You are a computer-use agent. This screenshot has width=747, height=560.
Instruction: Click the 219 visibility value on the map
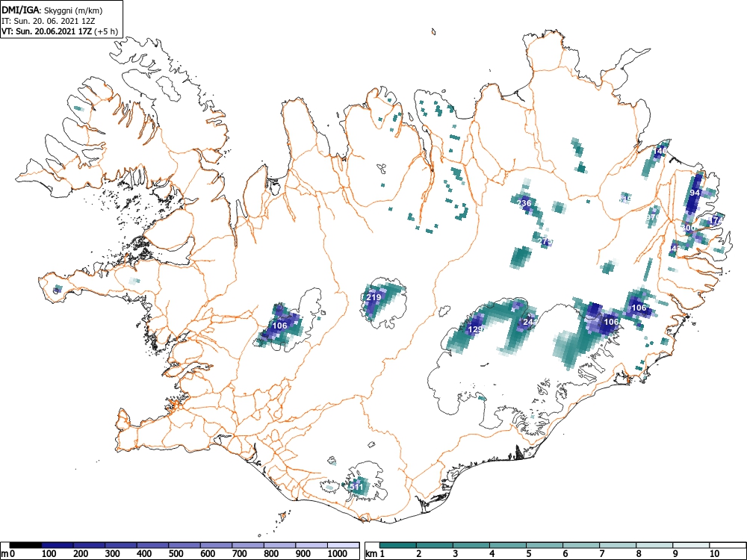(373, 297)
